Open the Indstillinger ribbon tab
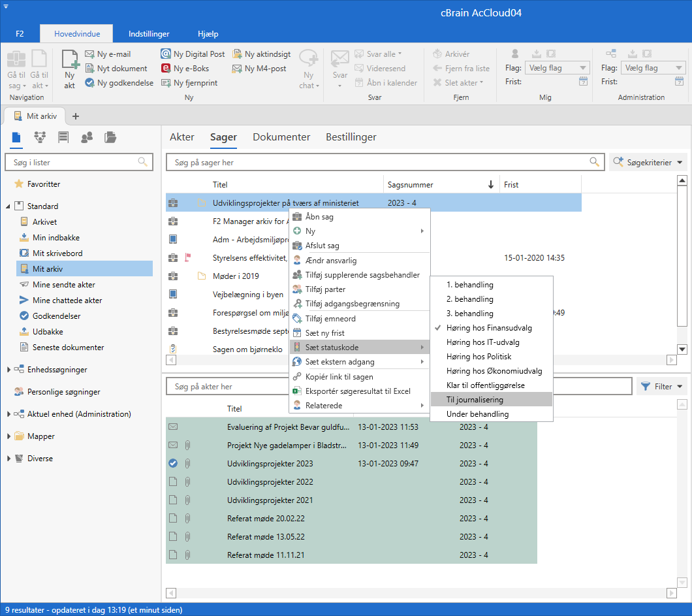The width and height of the screenshot is (692, 616). coord(149,34)
